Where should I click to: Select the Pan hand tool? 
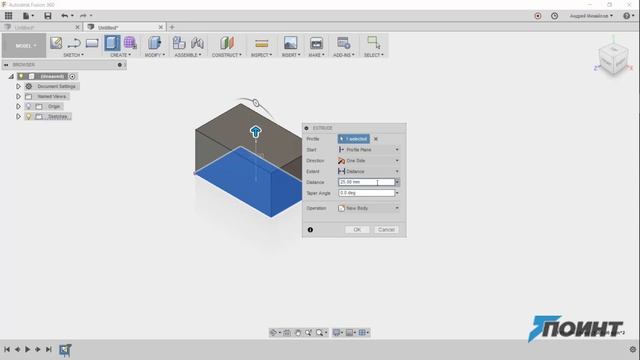298,333
